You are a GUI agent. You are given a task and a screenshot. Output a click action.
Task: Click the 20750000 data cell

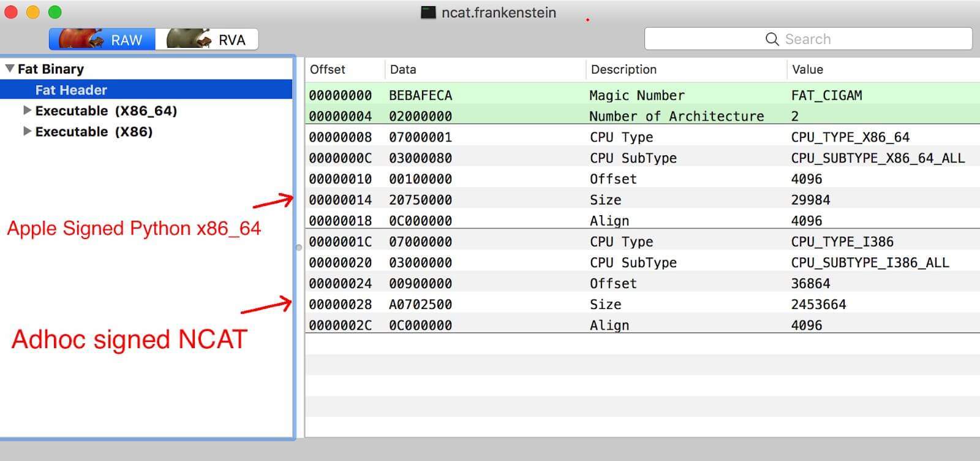click(420, 200)
